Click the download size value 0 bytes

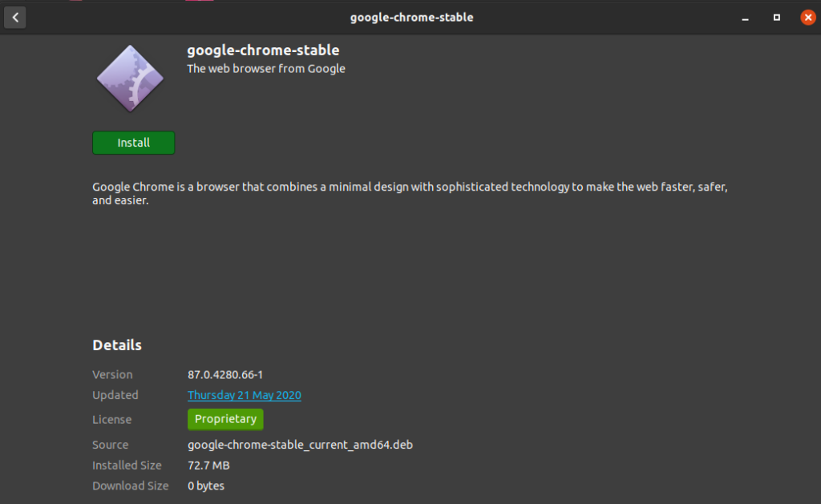tap(206, 486)
